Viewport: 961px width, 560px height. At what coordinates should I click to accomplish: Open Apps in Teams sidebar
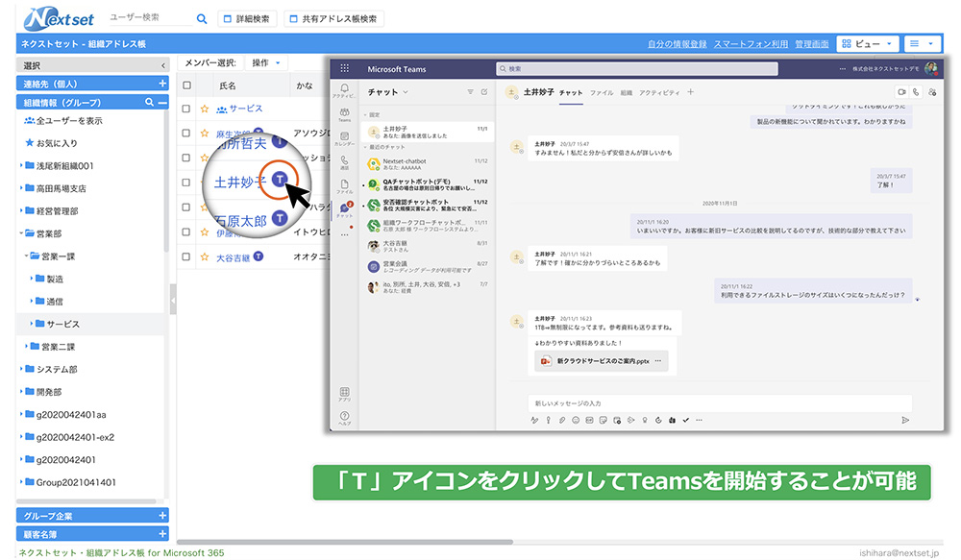click(344, 394)
